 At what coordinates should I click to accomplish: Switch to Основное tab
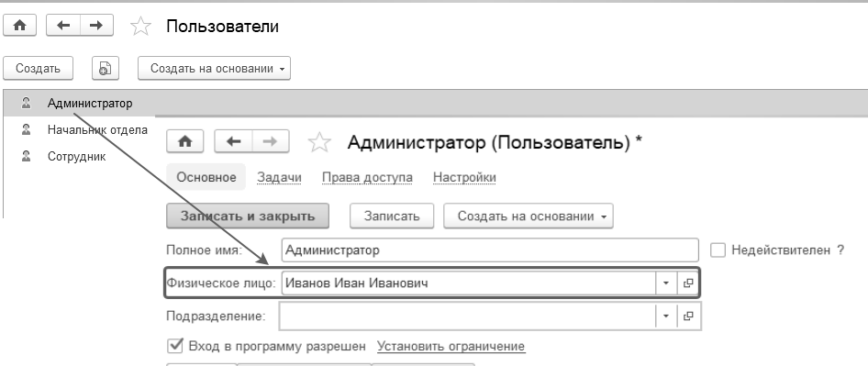pos(206,177)
